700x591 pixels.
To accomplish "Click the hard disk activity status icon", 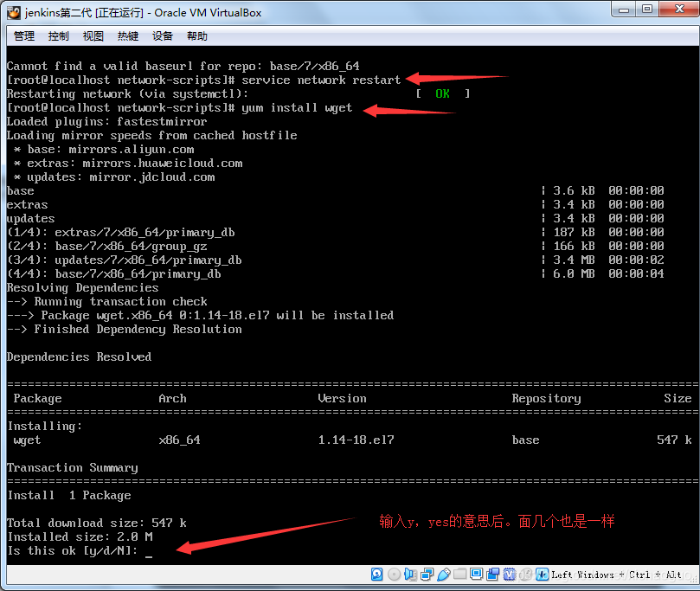I will click(x=376, y=574).
